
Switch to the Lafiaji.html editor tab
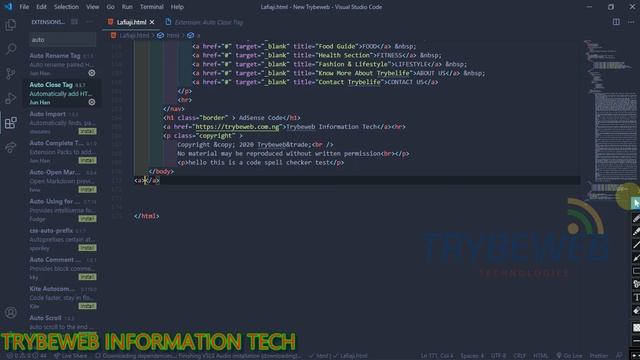pos(131,22)
